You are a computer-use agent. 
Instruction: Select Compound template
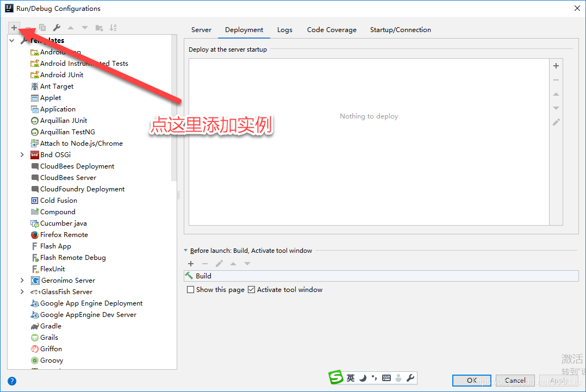click(x=53, y=212)
